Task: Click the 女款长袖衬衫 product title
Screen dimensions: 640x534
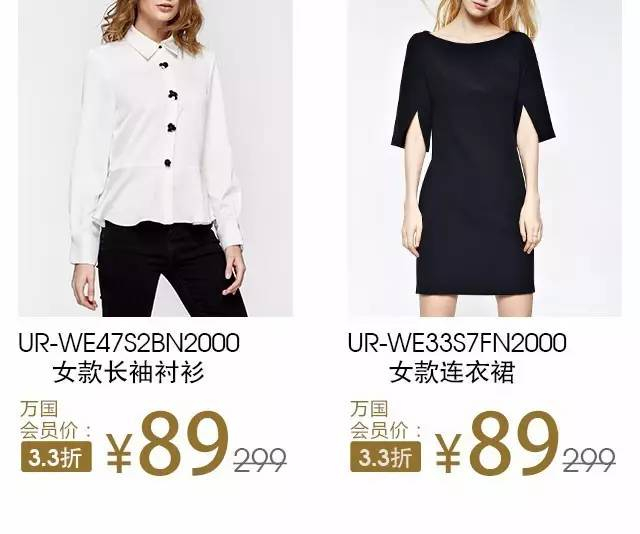Action: [129, 372]
